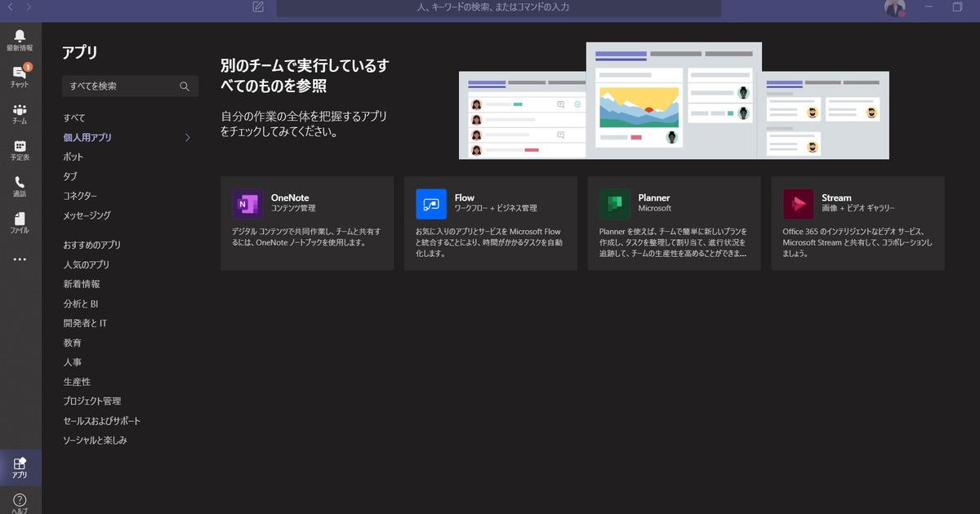Open the profile avatar at top right

tap(895, 7)
